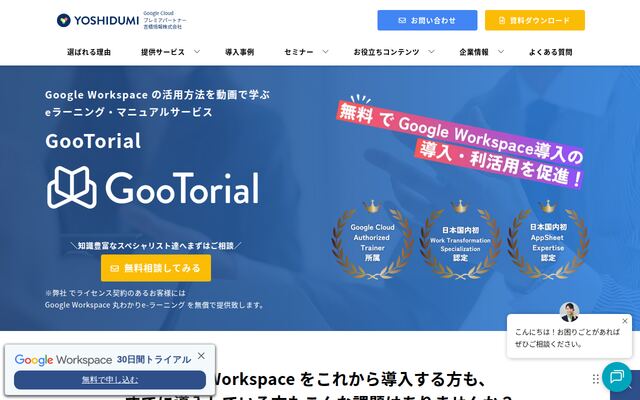Expand the セミナー dropdown chevron
This screenshot has height=400, width=640.
(325, 51)
